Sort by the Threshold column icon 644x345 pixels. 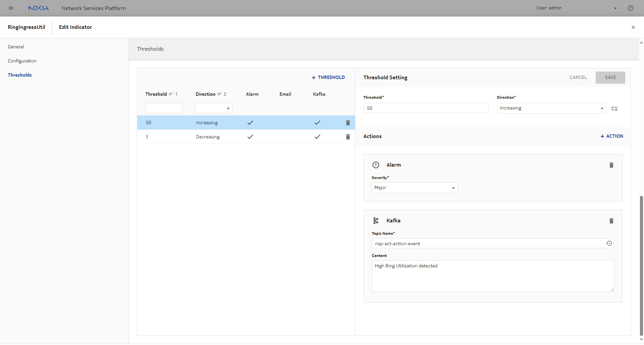click(x=171, y=94)
